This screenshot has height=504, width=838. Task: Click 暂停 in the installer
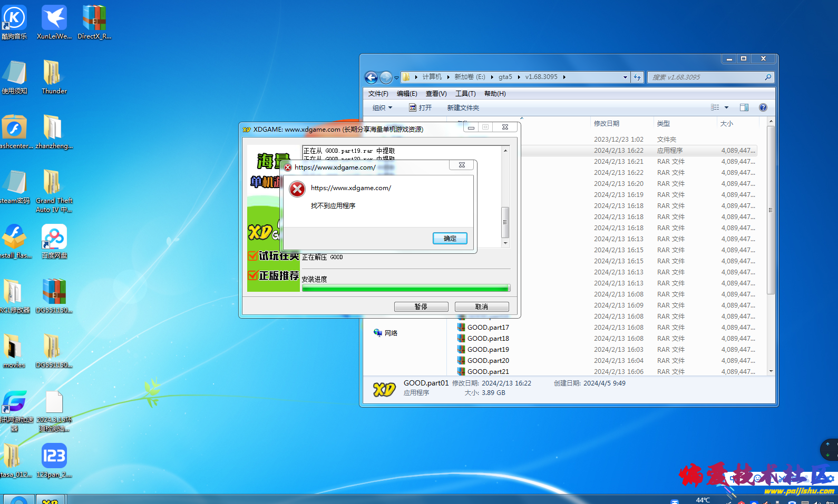[x=421, y=307]
